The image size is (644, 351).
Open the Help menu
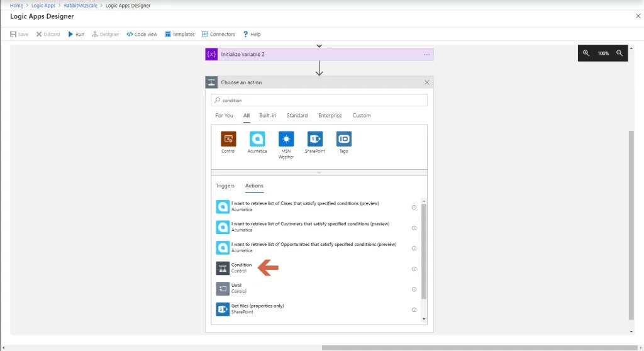tap(252, 34)
